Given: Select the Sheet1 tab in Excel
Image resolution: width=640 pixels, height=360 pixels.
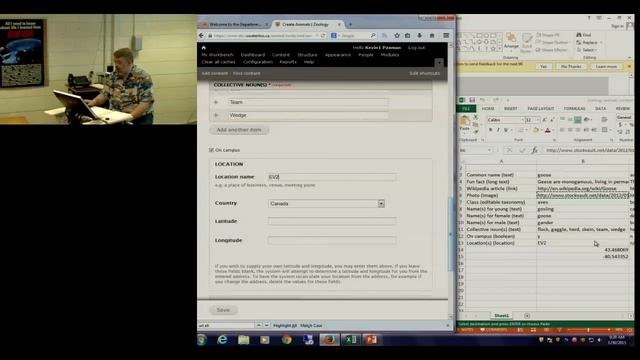Looking at the screenshot, I should (x=502, y=316).
